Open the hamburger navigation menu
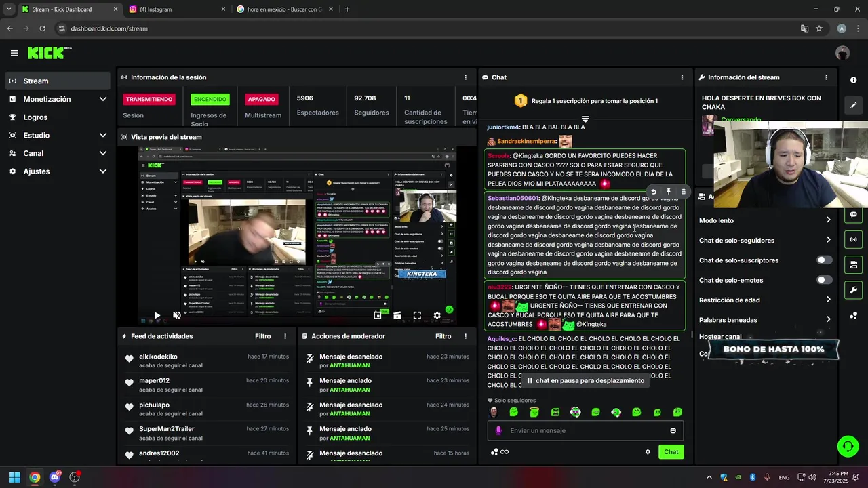Image resolution: width=868 pixels, height=488 pixels. pyautogui.click(x=14, y=53)
